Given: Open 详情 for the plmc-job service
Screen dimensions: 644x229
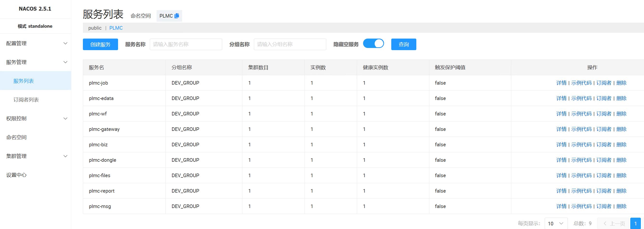Looking at the screenshot, I should click(x=561, y=83).
